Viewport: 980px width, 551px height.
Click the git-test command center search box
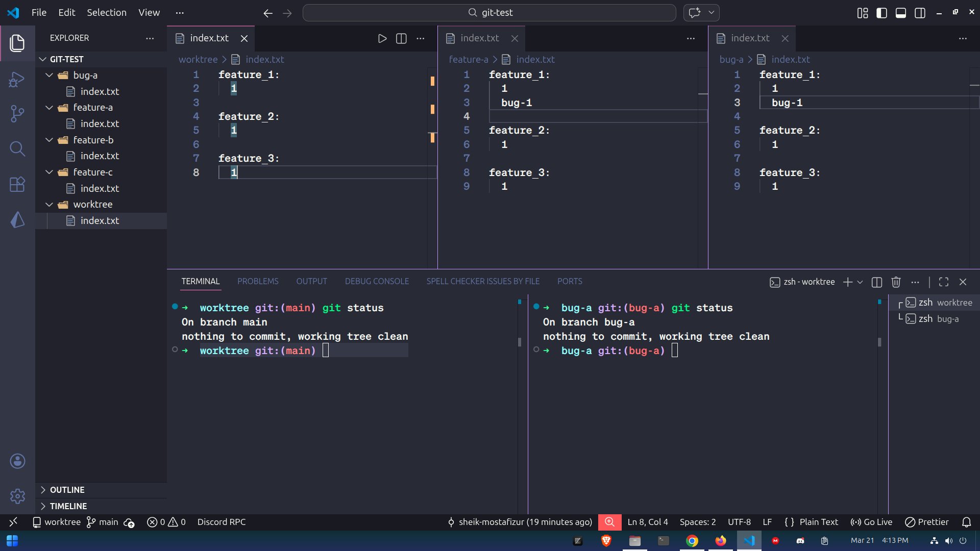point(489,13)
